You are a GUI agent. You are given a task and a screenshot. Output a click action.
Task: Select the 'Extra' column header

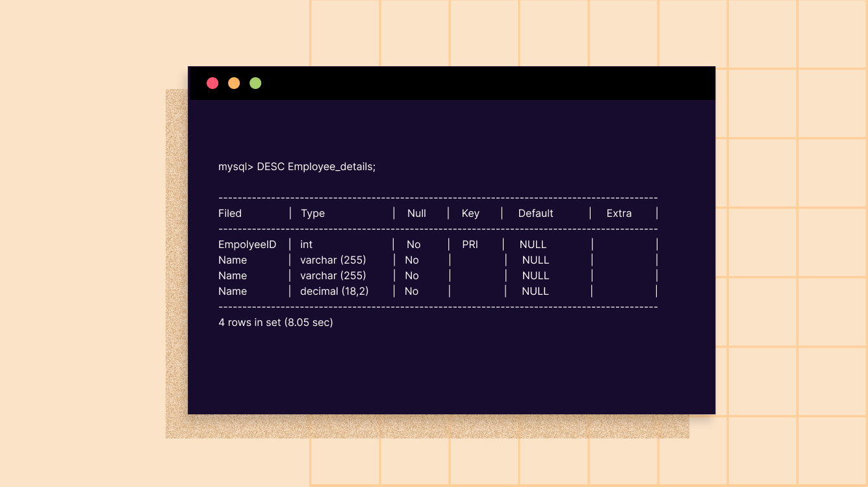619,214
